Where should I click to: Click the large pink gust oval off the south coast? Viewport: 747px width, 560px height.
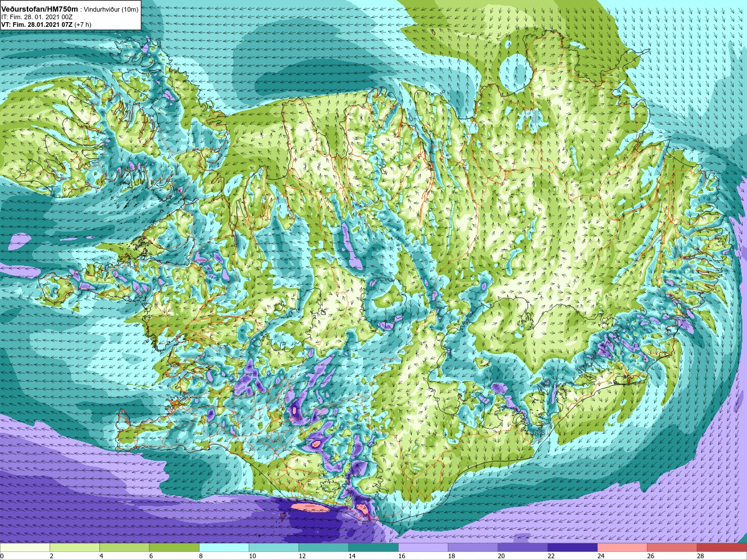point(310,508)
